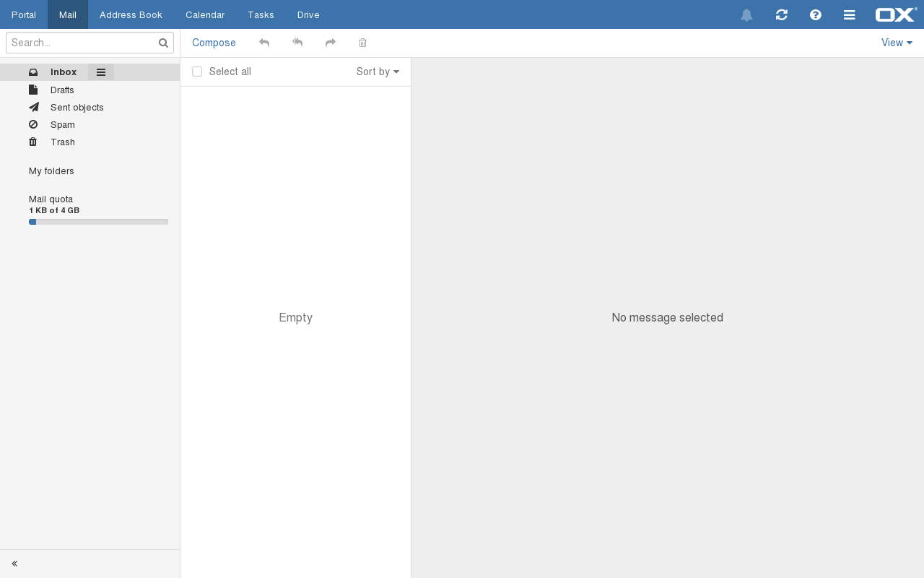This screenshot has width=924, height=578.
Task: Open the Sort by dropdown
Action: (378, 72)
